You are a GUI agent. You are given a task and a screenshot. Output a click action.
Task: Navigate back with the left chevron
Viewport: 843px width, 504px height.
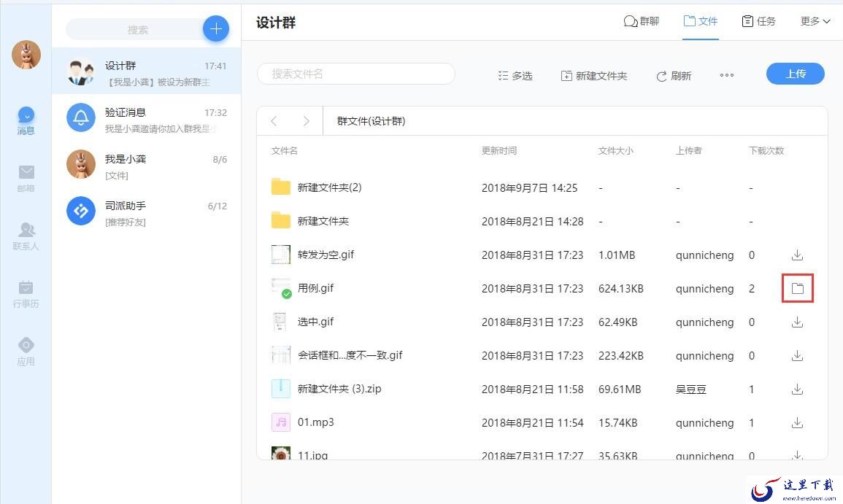pyautogui.click(x=274, y=121)
